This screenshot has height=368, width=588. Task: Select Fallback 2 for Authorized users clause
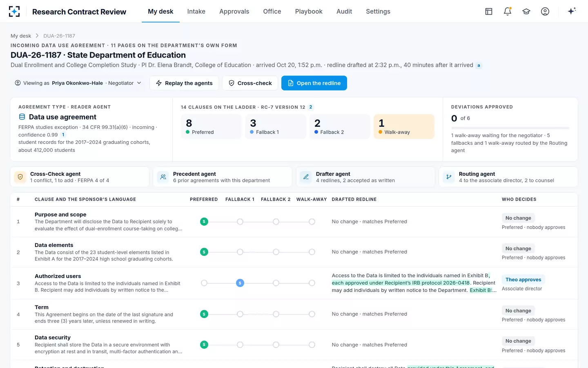[x=276, y=283]
